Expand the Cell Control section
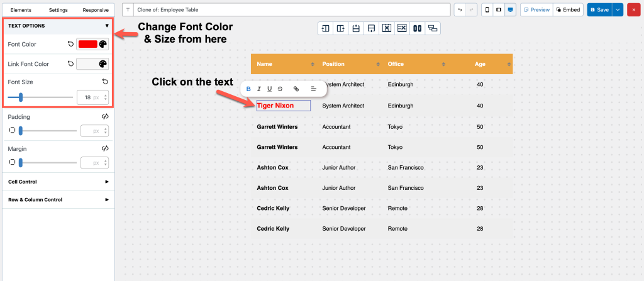Viewport: 644px width, 281px height. 107,182
